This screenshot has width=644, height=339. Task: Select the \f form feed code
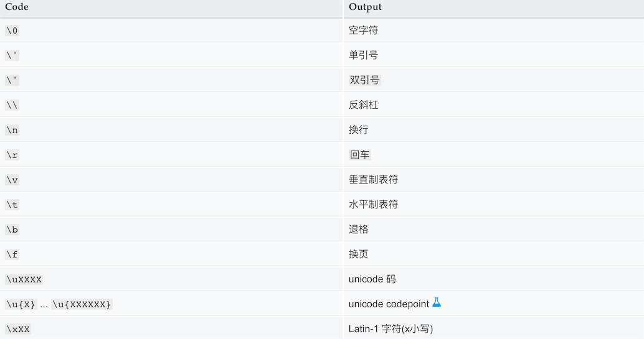pos(12,254)
